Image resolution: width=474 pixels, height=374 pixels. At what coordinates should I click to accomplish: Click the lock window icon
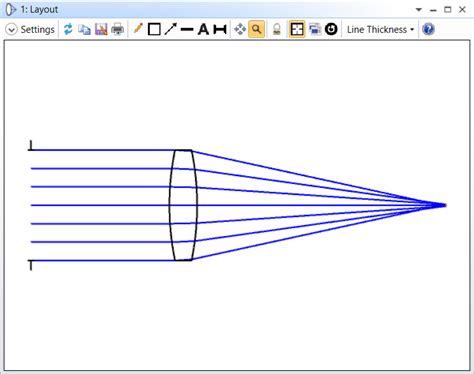(x=277, y=30)
